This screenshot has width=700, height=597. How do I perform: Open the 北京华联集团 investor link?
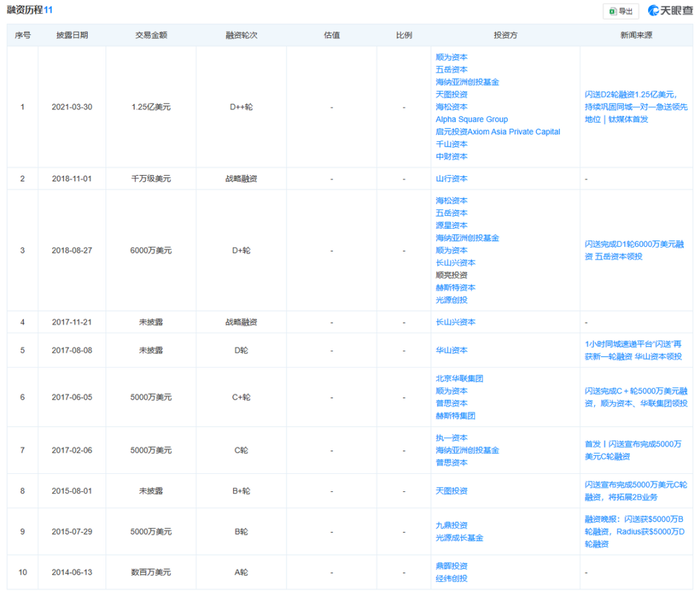pyautogui.click(x=460, y=379)
